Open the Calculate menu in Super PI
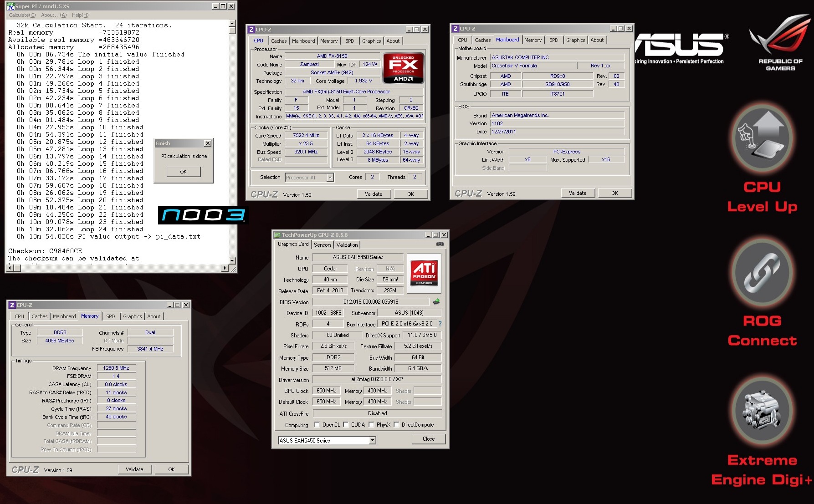814x504 pixels. [x=22, y=15]
